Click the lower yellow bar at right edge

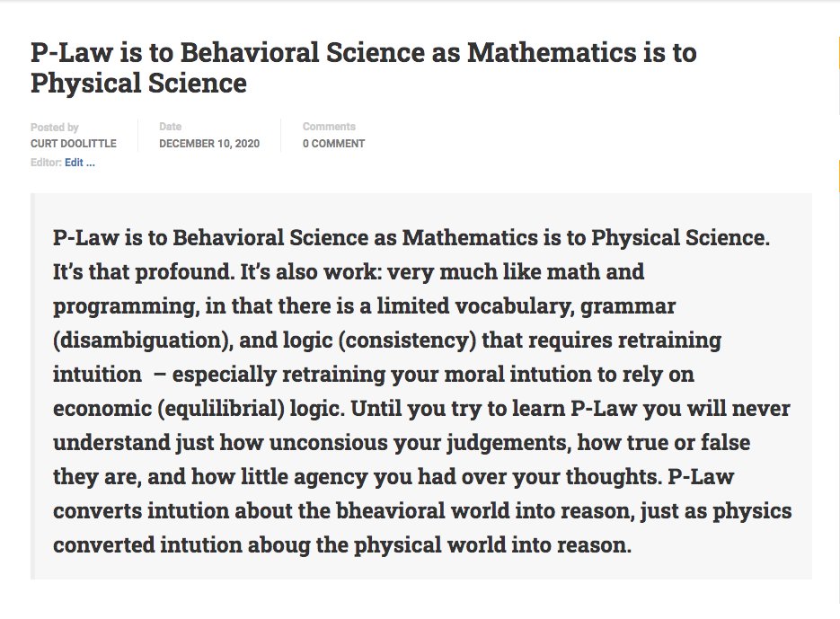pyautogui.click(x=837, y=177)
